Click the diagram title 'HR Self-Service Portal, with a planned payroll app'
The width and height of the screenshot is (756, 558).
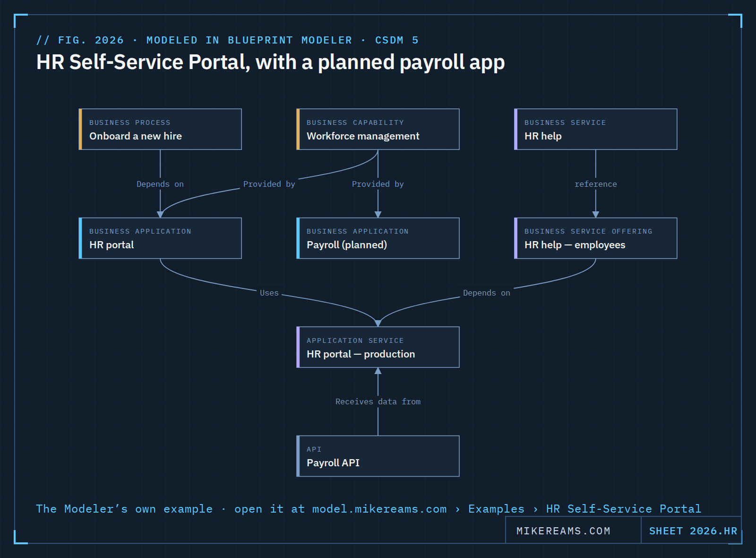[271, 62]
